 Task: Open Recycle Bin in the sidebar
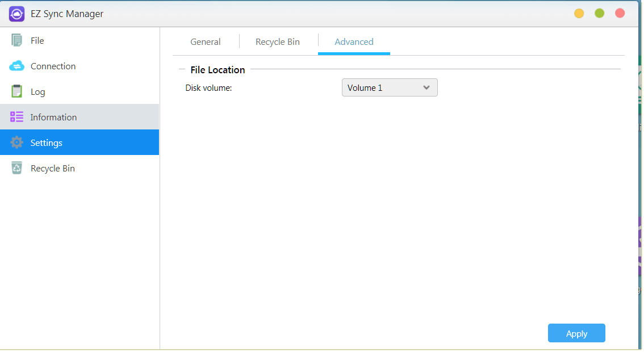click(80, 168)
